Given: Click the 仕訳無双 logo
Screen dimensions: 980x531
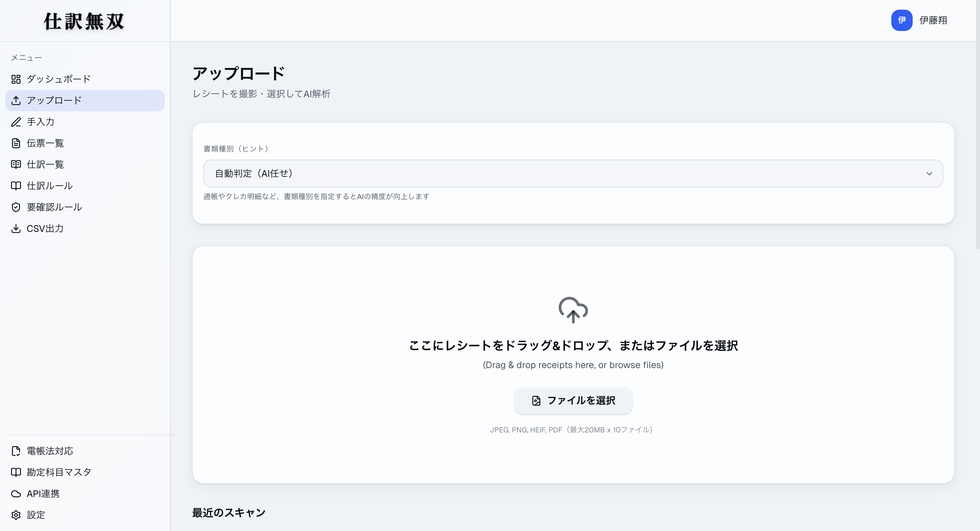Looking at the screenshot, I should [x=84, y=21].
